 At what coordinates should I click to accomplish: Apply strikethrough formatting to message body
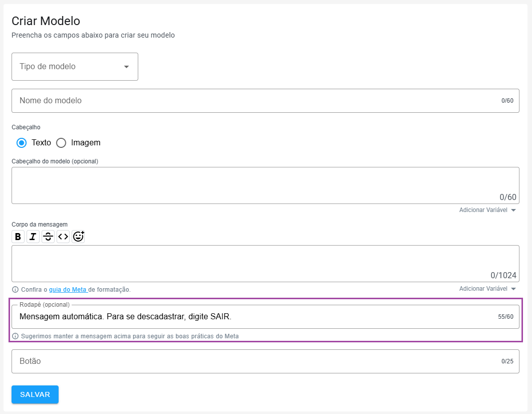pyautogui.click(x=48, y=237)
